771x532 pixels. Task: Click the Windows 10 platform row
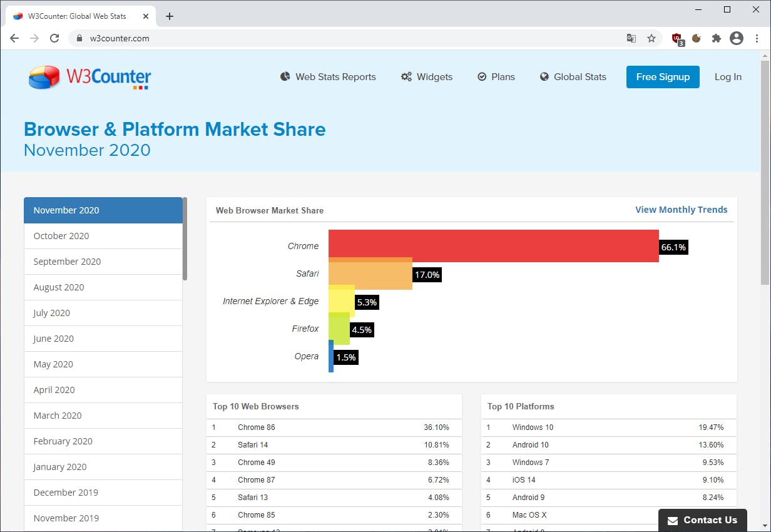[609, 427]
